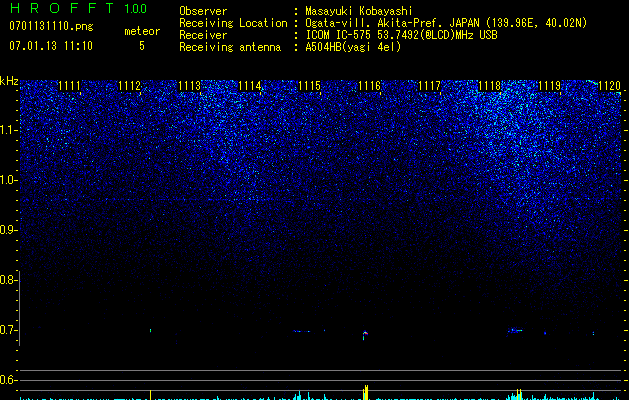Click the 1.1 kHz axis label
The image size is (629, 400).
pyautogui.click(x=8, y=130)
